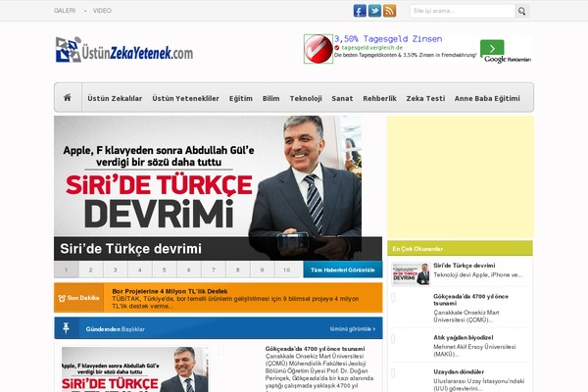This screenshot has width=588, height=392.
Task: Click the ÜstünZekaYetenek.com logo
Action: coord(124,50)
